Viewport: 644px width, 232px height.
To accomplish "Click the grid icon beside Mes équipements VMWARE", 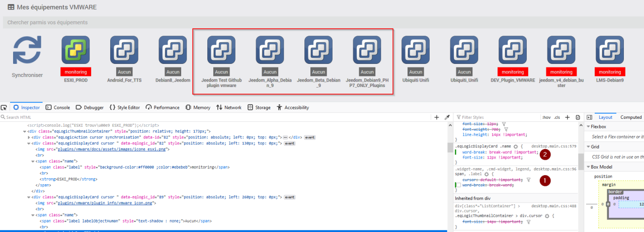I will (11, 8).
